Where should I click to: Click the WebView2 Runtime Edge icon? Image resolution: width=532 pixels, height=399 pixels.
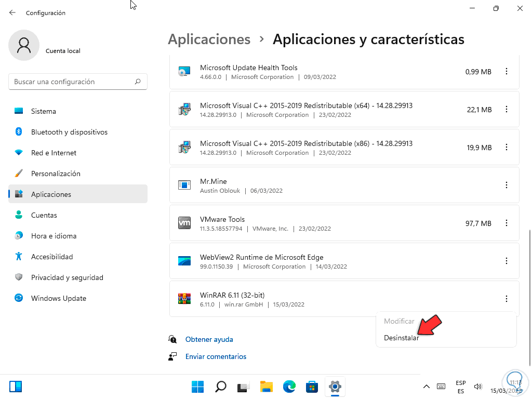[184, 261]
